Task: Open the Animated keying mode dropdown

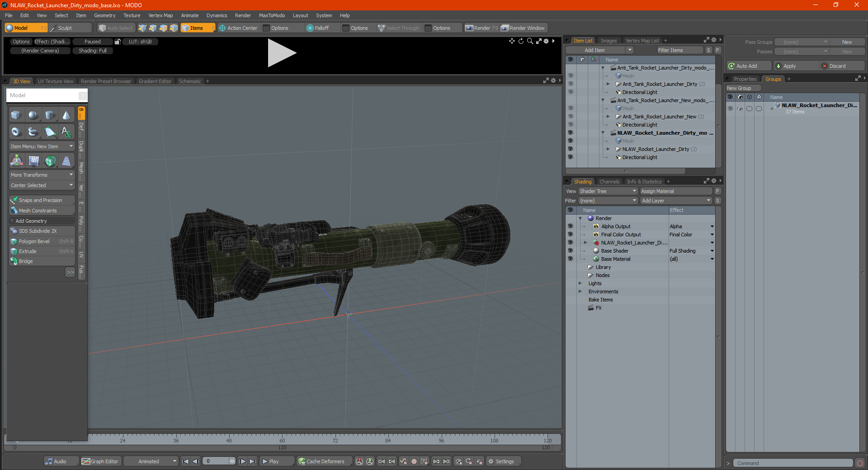Action: click(x=151, y=461)
